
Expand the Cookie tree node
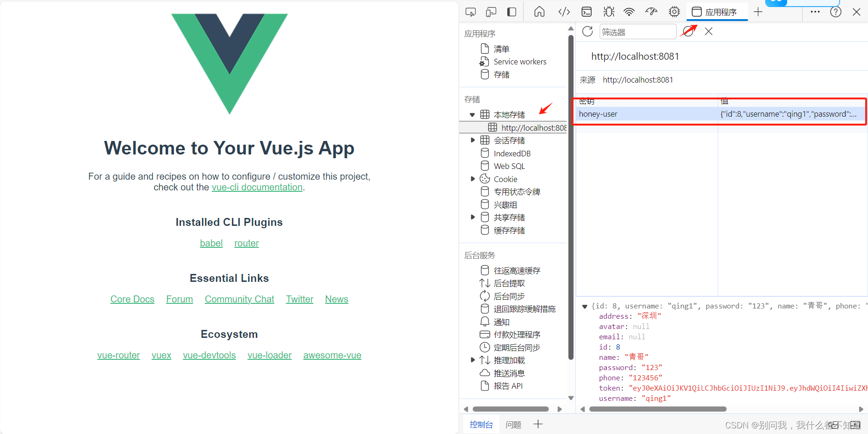(x=472, y=179)
